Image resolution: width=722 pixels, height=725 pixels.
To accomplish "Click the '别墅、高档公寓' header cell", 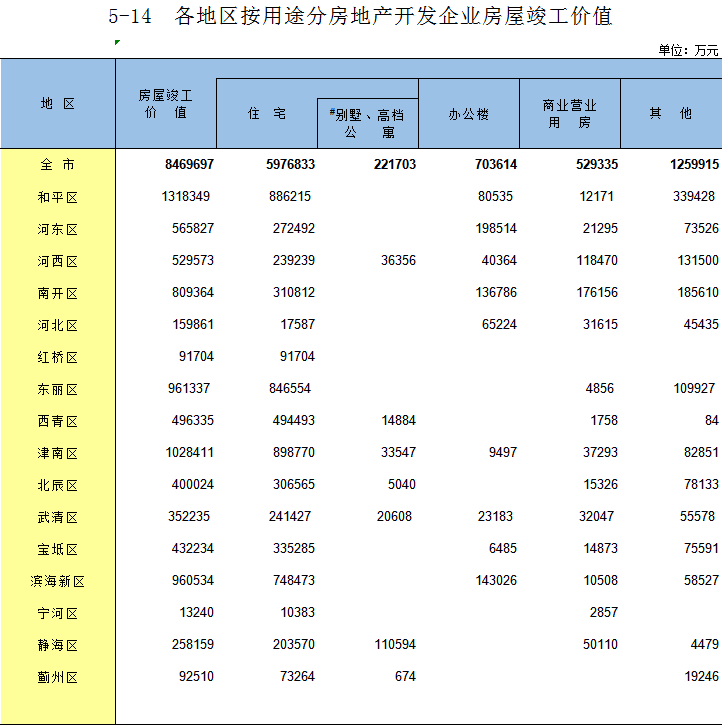I will point(367,123).
